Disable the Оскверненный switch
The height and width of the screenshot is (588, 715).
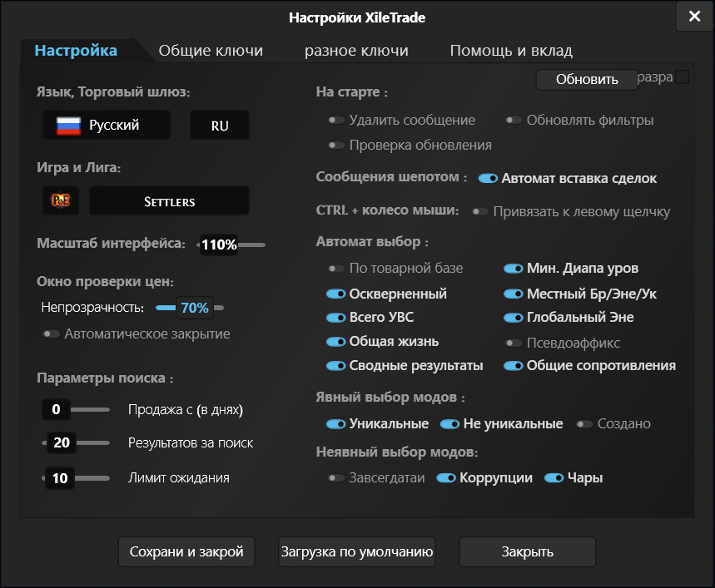click(x=336, y=294)
